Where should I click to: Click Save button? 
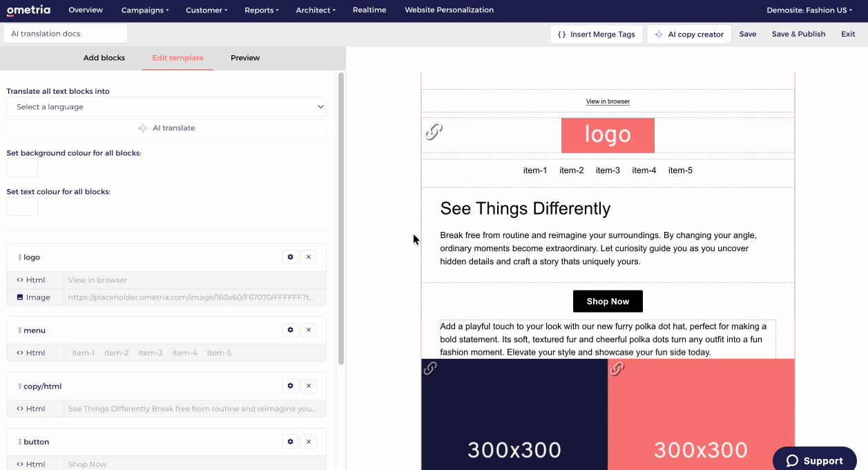(x=748, y=35)
